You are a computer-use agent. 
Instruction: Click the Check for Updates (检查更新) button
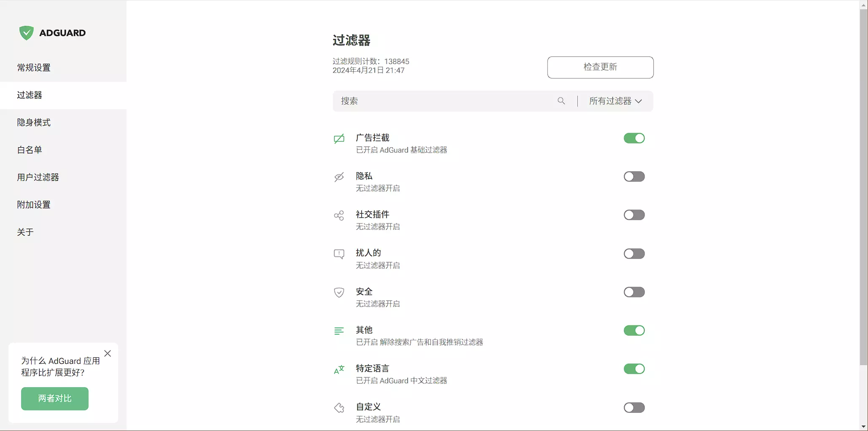tap(600, 67)
